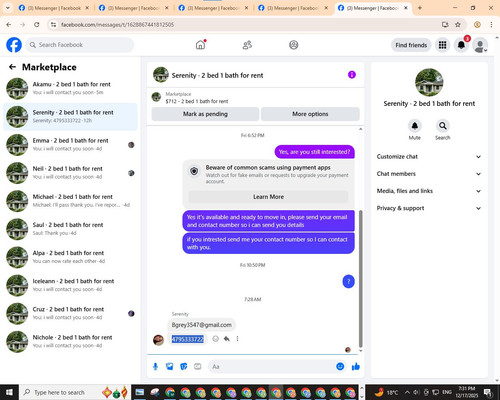
Task: Open the Saul conversation
Action: (70, 229)
